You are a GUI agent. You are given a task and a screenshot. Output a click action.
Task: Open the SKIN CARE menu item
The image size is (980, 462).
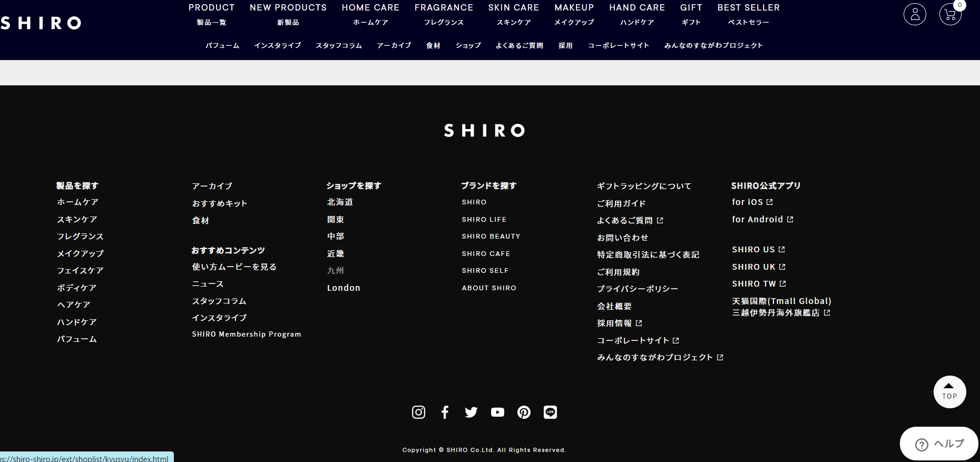click(514, 14)
